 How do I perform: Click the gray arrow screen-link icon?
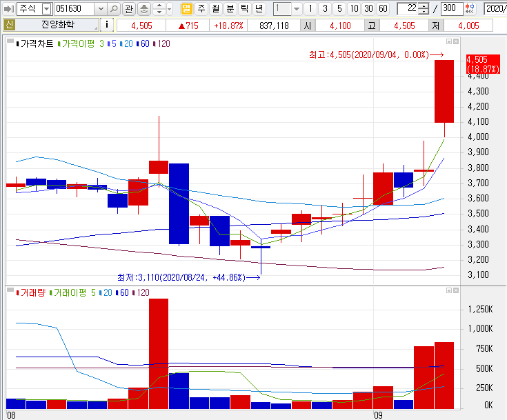click(x=9, y=9)
